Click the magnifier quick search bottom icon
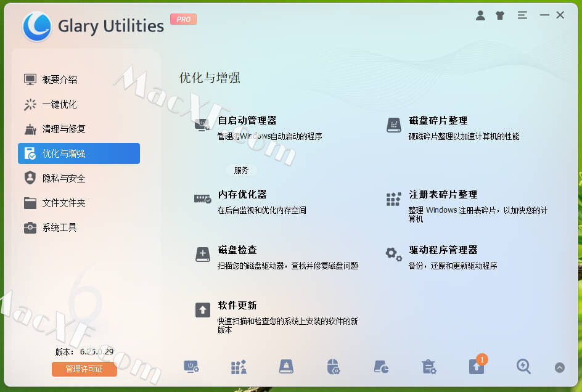The width and height of the screenshot is (582, 392). click(523, 367)
